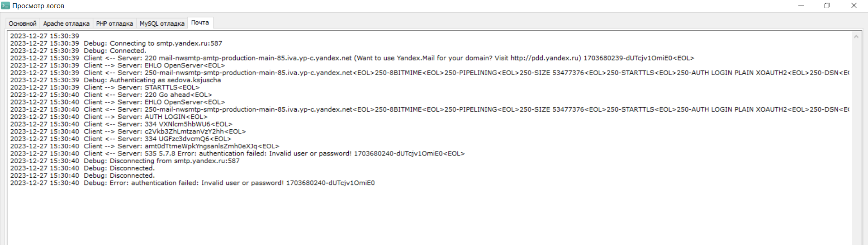Screen dimensions: 868x245
Task: Click the 'Disconnecting from smtp.yandex.ru:587' line
Action: (175, 160)
